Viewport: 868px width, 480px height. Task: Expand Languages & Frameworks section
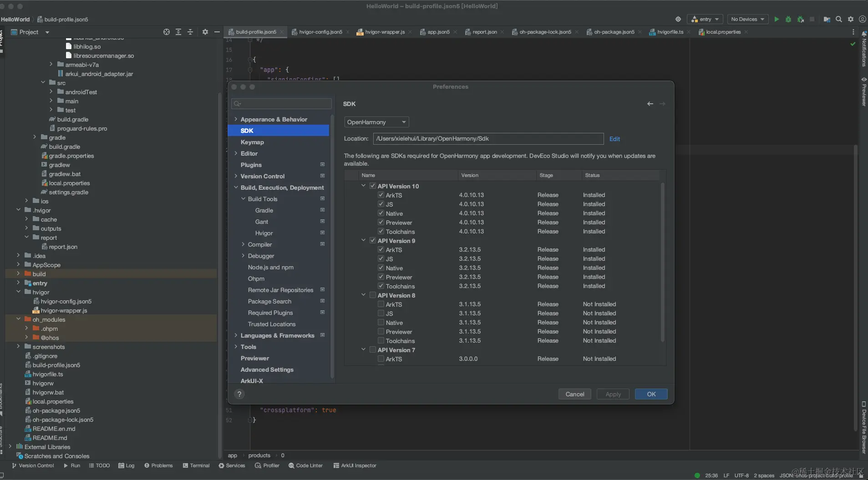click(x=236, y=335)
